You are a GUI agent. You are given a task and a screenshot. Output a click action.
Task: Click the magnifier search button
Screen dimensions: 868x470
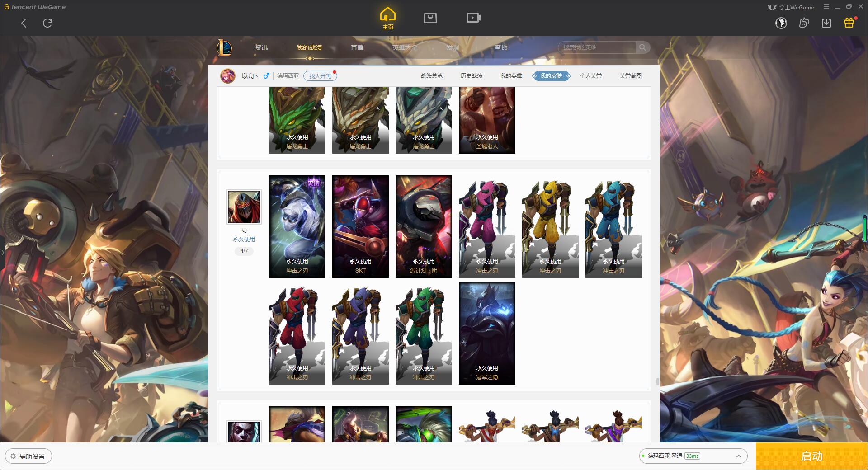(x=642, y=47)
